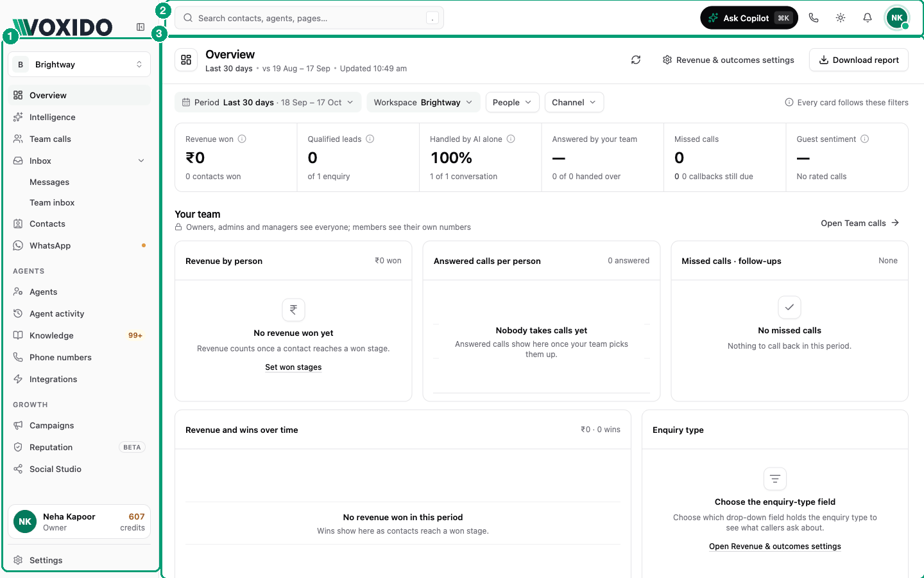The image size is (924, 578).
Task: Open the People filter dropdown
Action: pyautogui.click(x=513, y=102)
